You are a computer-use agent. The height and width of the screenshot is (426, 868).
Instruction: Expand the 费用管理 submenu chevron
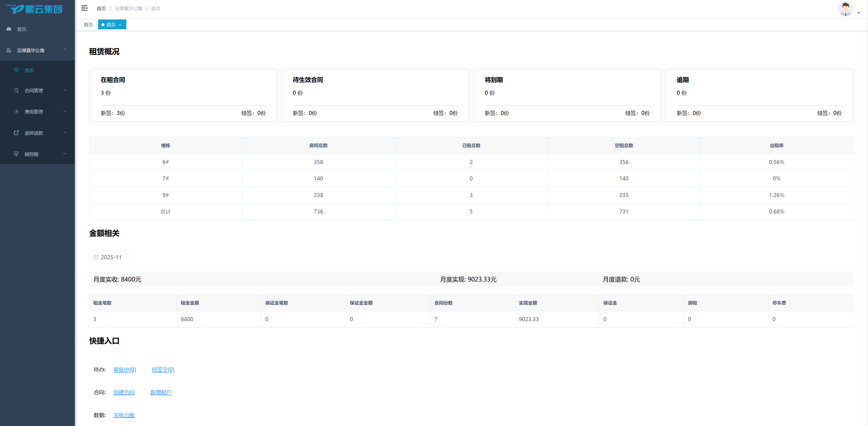(x=65, y=111)
